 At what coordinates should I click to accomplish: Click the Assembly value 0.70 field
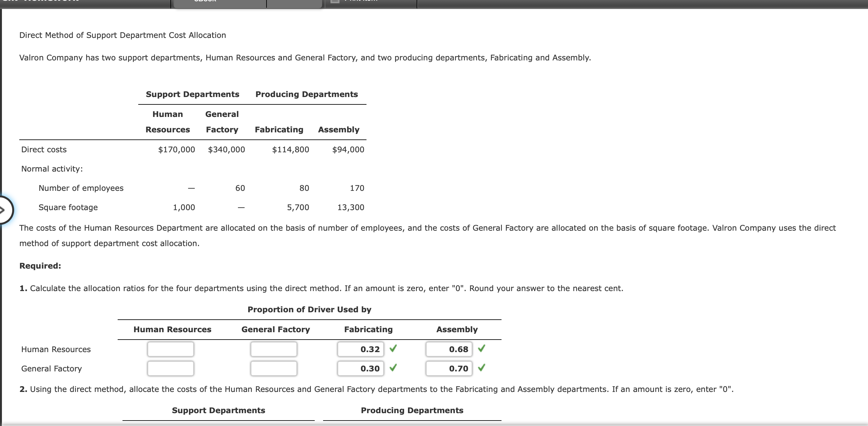click(x=449, y=368)
